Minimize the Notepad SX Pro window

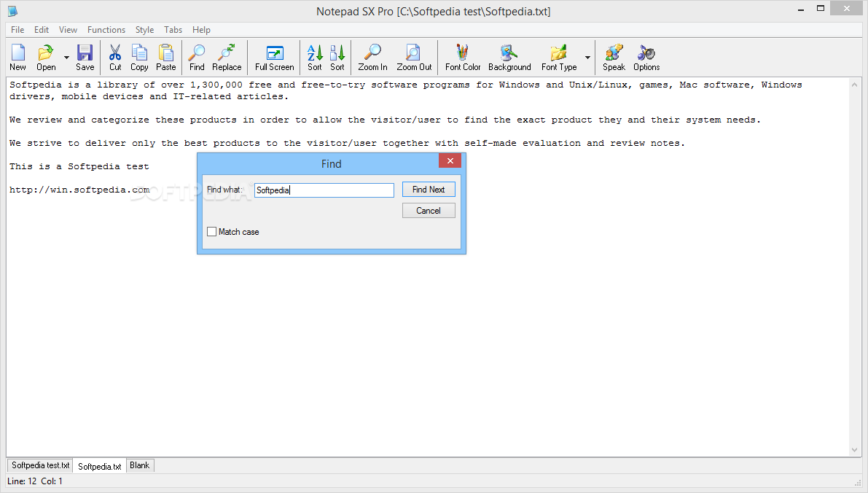[801, 9]
